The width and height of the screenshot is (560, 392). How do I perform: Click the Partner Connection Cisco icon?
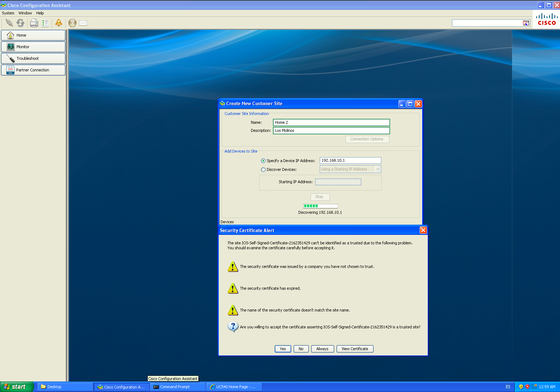[x=10, y=70]
